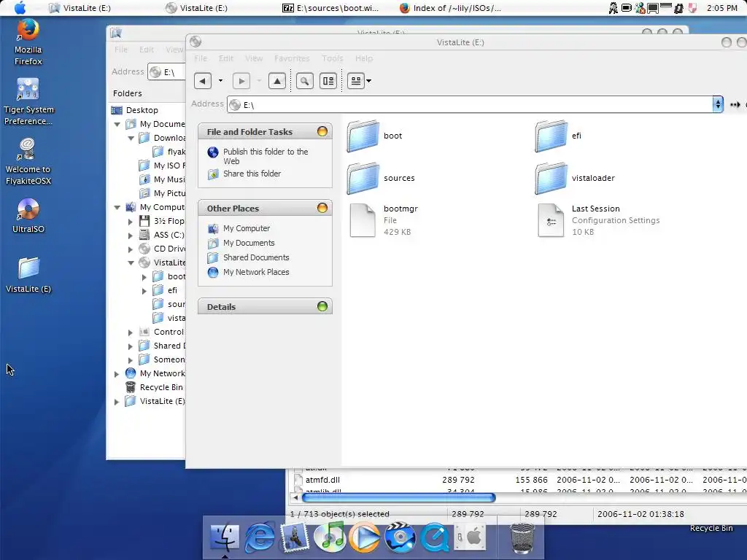Open Tiger System Preferences shortcut
Screen dimensions: 747x560
coord(28,101)
